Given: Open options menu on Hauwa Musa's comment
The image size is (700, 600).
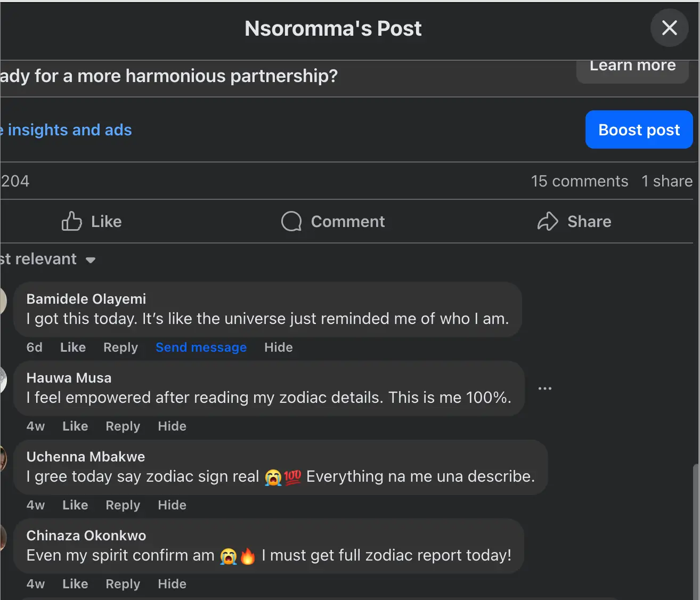Looking at the screenshot, I should pos(544,388).
